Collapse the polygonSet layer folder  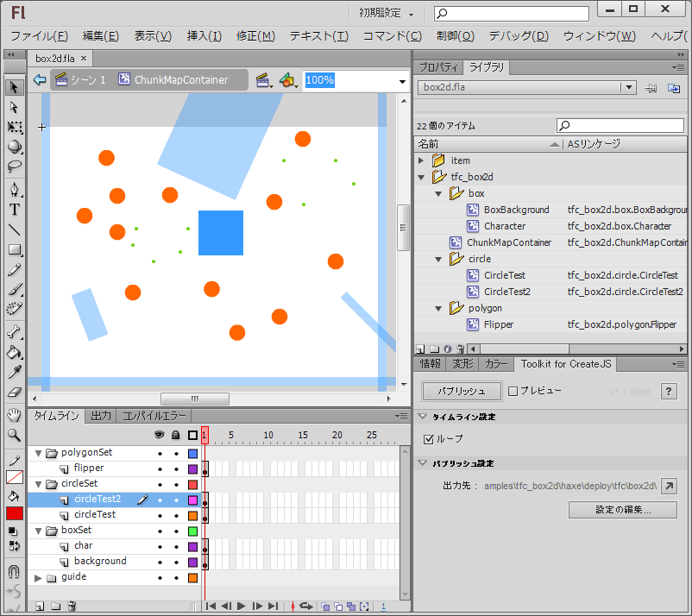coord(38,453)
